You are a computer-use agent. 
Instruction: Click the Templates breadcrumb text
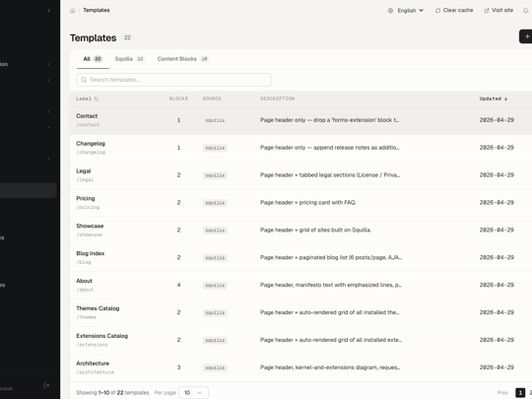point(97,10)
